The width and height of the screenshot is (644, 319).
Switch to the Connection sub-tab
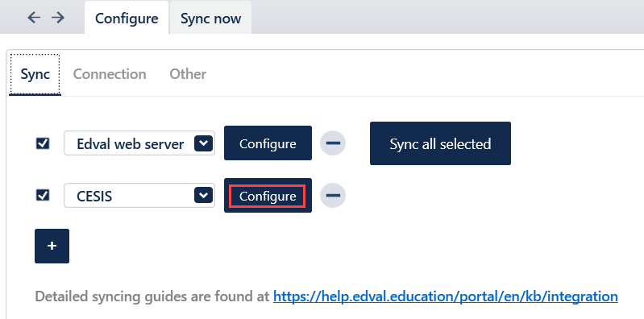pyautogui.click(x=110, y=74)
